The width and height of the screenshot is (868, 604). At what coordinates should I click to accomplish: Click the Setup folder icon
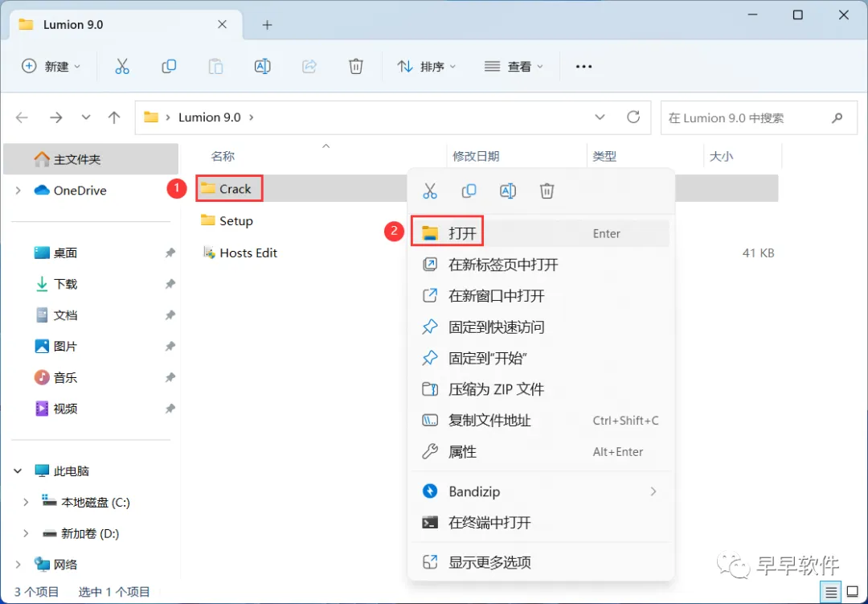coord(207,220)
